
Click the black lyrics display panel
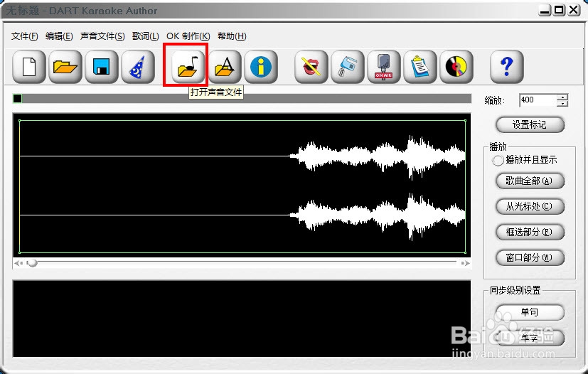[242, 319]
